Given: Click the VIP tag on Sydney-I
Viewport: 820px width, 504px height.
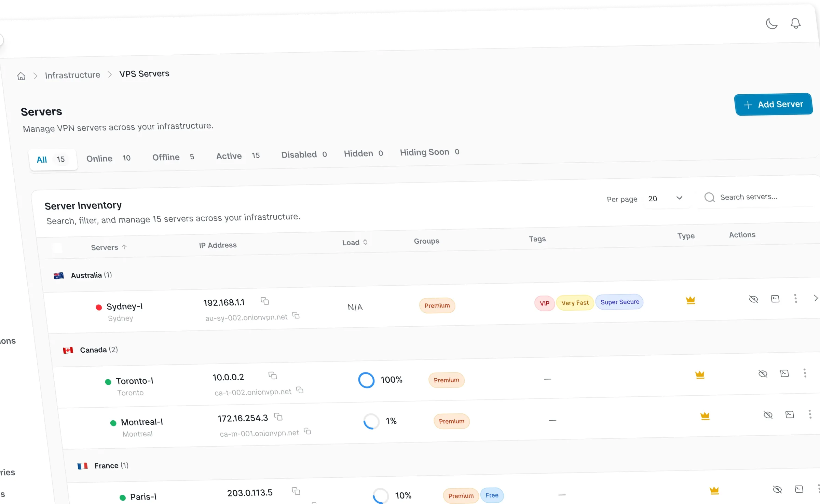Looking at the screenshot, I should [544, 303].
